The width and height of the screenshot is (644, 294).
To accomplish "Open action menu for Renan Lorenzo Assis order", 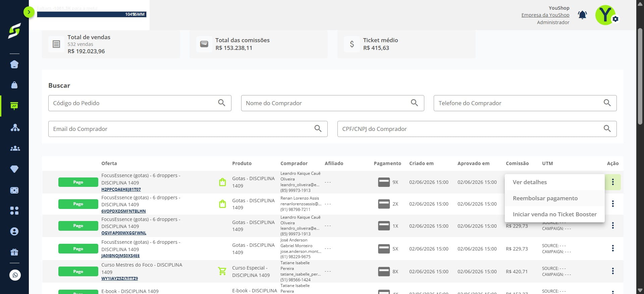I will click(613, 204).
